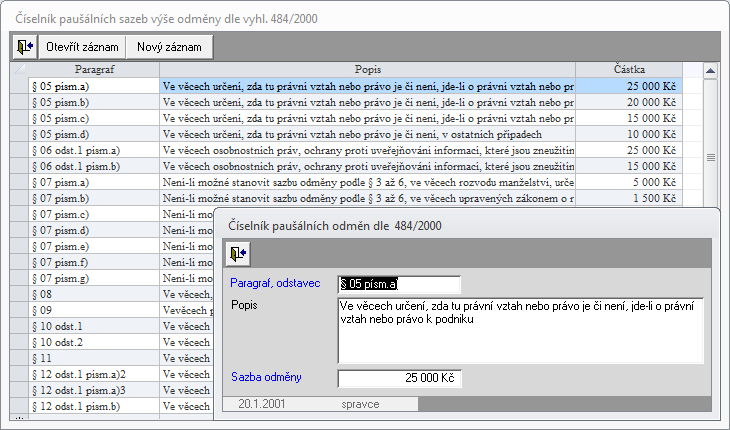Select the § 09 row
The image size is (730, 430).
click(94, 310)
